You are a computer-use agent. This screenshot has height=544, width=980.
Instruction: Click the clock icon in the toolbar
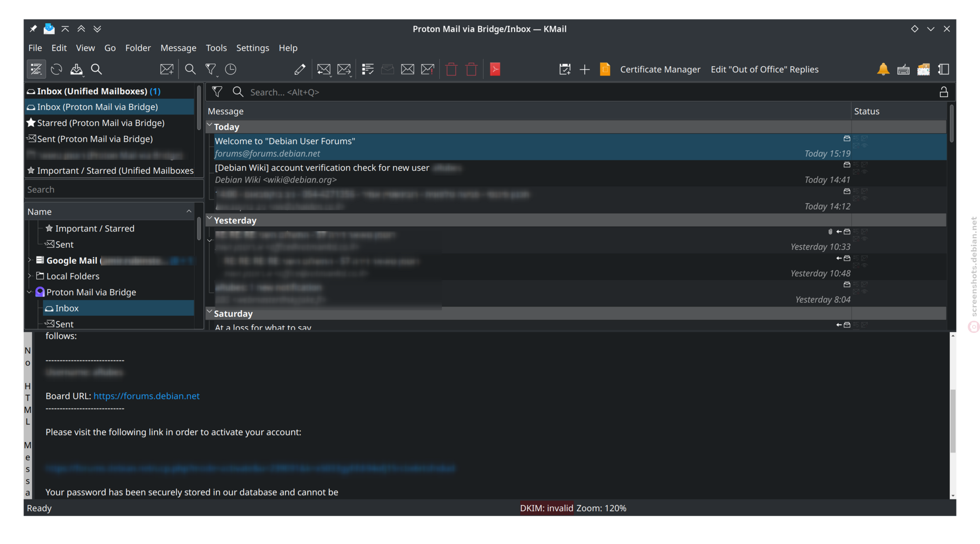(230, 70)
